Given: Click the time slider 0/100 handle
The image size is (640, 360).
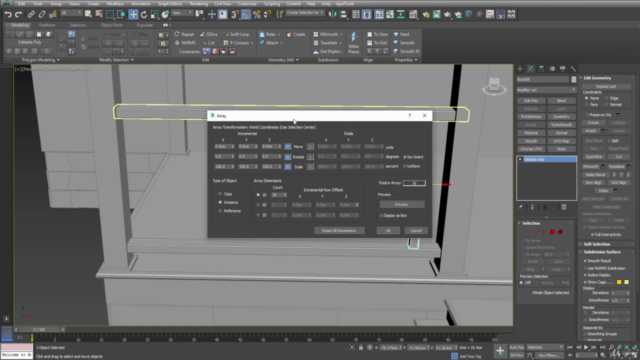Looking at the screenshot, I should coord(39,329).
